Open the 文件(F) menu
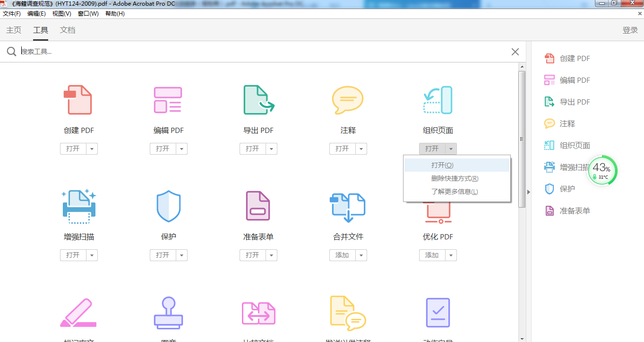The width and height of the screenshot is (644, 342). click(x=12, y=14)
